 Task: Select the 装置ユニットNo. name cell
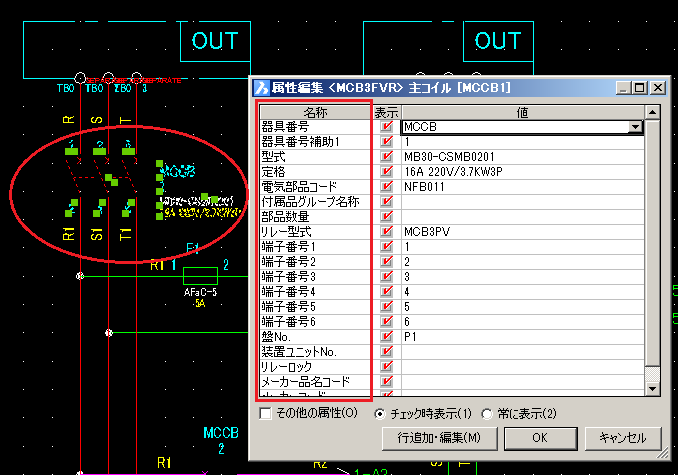(315, 351)
